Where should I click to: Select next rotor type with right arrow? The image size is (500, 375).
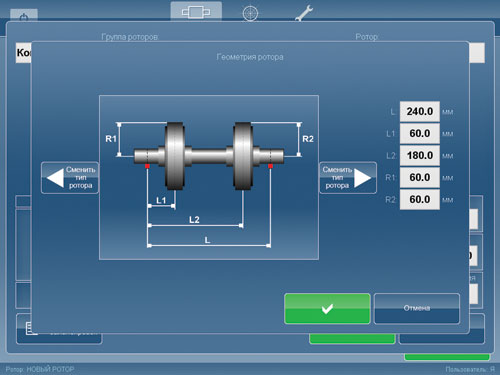[x=348, y=178]
